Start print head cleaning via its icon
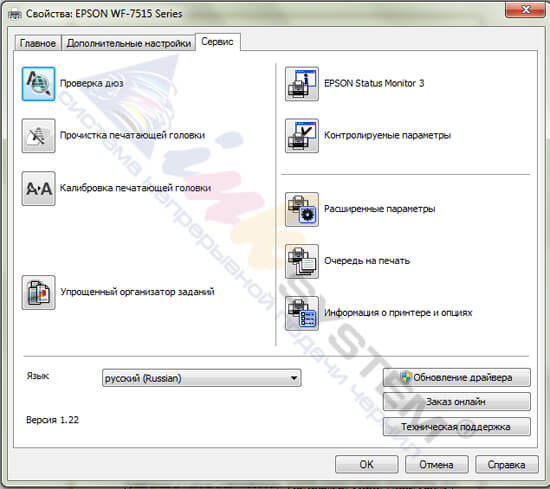Screen dimensions: 550x489 [39, 136]
